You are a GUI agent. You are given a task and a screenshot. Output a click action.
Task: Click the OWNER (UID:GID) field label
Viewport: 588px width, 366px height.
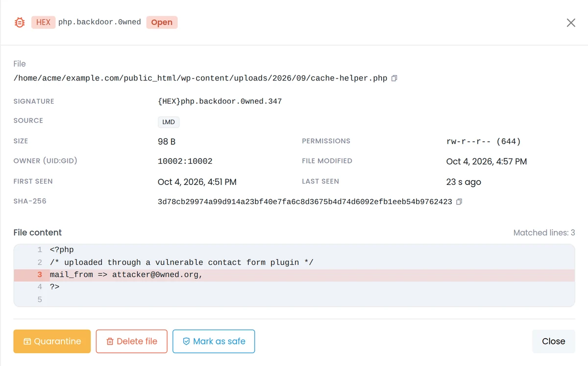pos(46,161)
